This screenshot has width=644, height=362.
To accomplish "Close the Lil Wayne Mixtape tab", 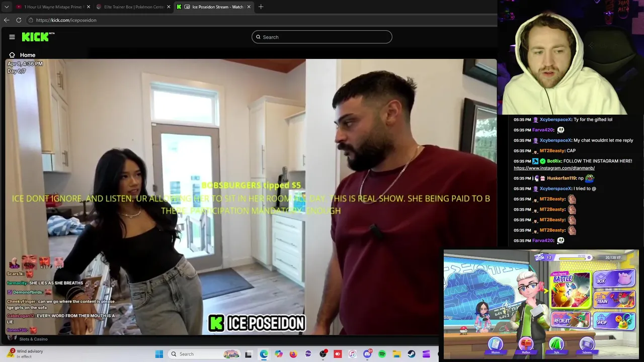I will click(89, 7).
